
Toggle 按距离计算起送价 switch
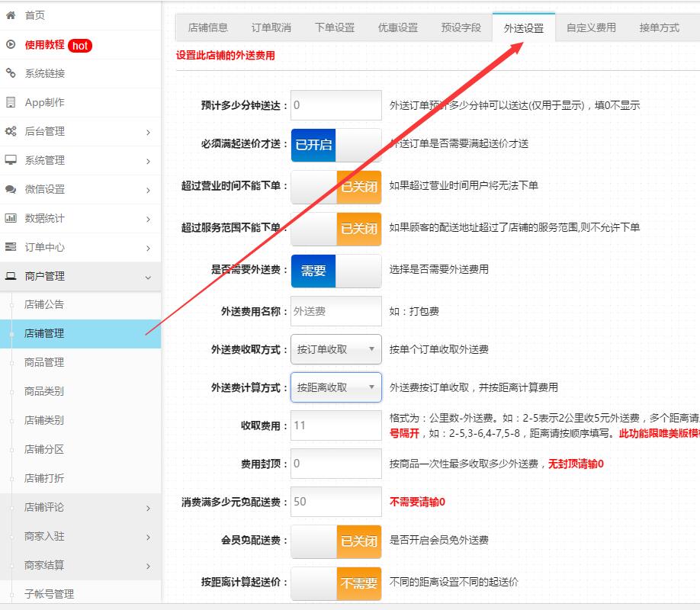pyautogui.click(x=336, y=583)
